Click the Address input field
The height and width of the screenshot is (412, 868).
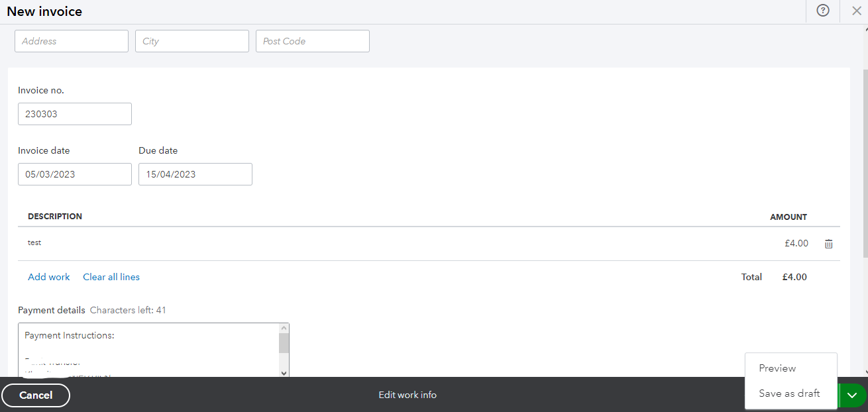pos(71,40)
